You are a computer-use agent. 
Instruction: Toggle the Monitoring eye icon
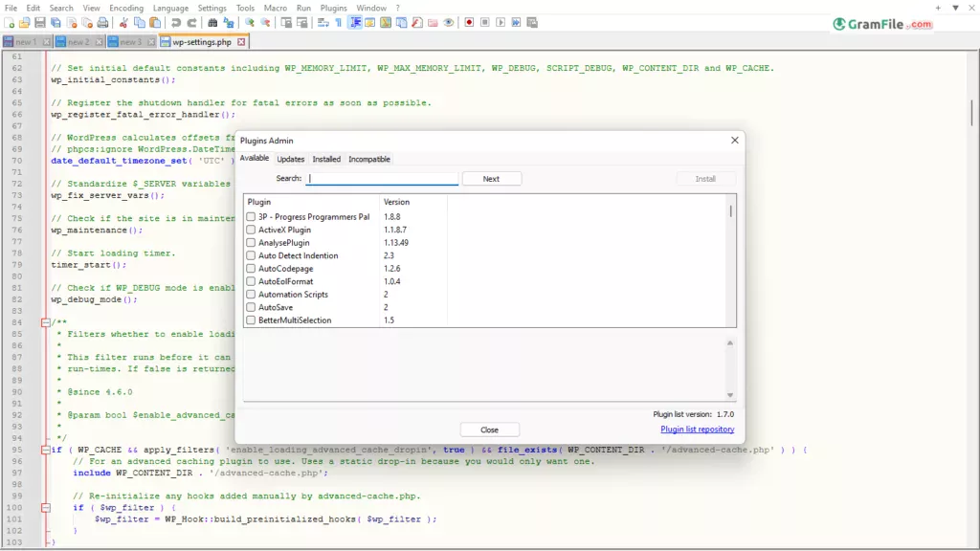tap(448, 23)
